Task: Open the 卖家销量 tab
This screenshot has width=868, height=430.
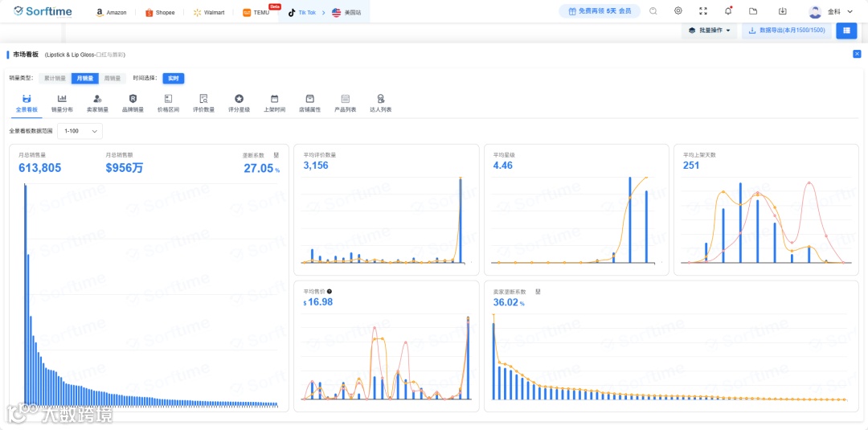Action: pos(97,104)
